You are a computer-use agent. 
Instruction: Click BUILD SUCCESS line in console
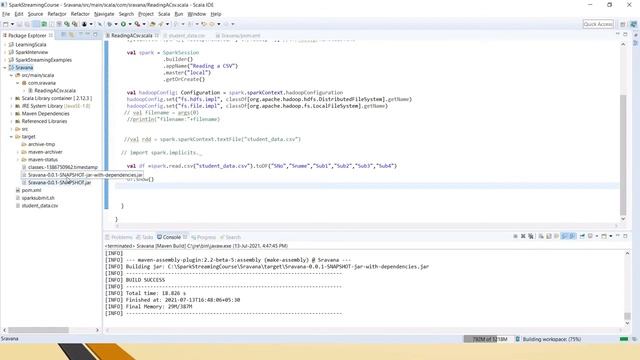145,280
